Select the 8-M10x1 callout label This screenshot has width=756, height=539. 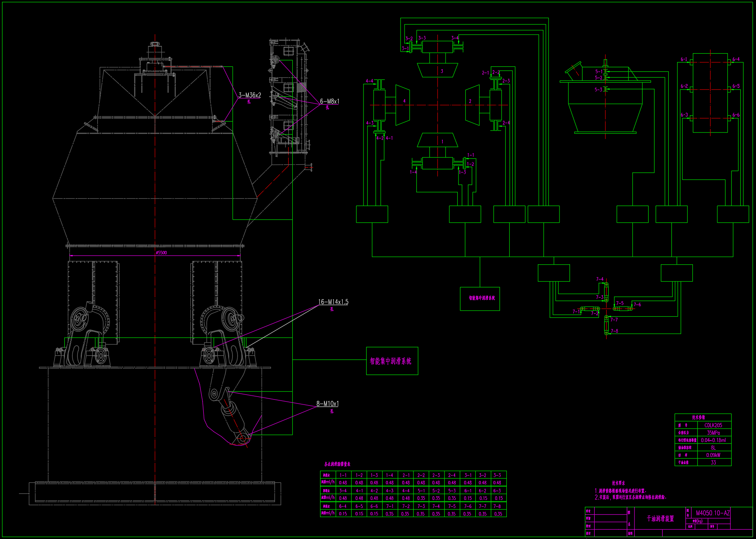(327, 404)
